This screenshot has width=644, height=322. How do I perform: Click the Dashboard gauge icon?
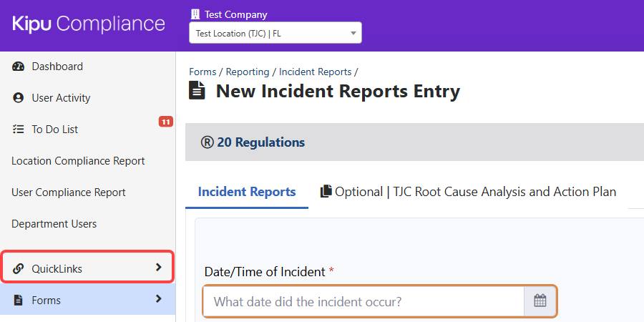19,67
